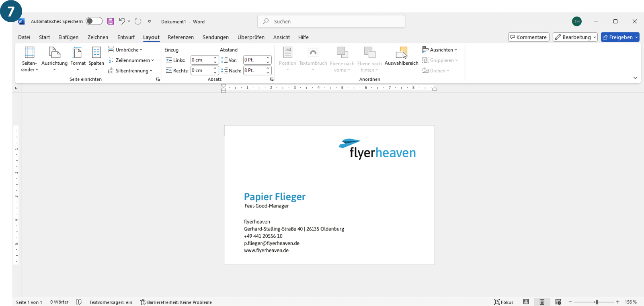Click the zoom out minus button
The image size is (644, 306).
[x=570, y=302]
